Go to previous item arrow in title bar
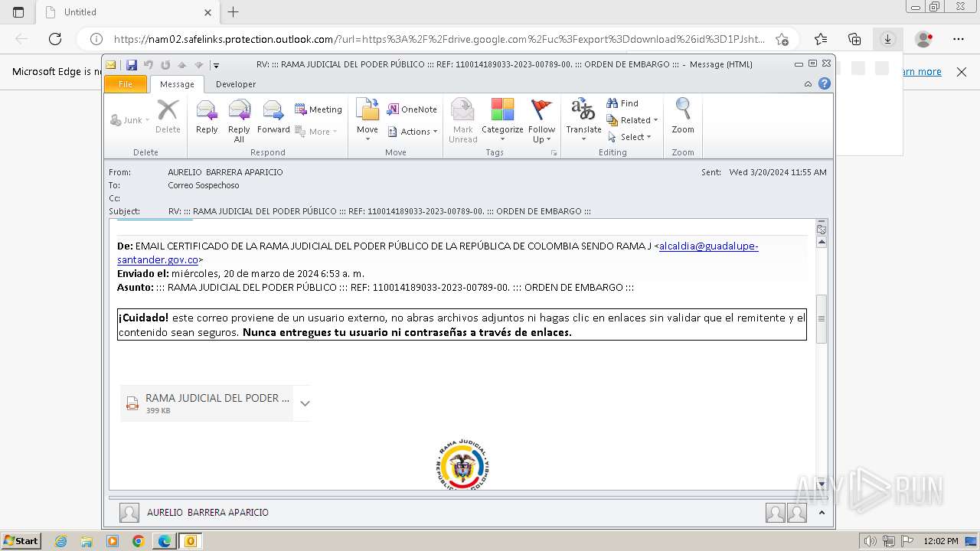 click(182, 65)
